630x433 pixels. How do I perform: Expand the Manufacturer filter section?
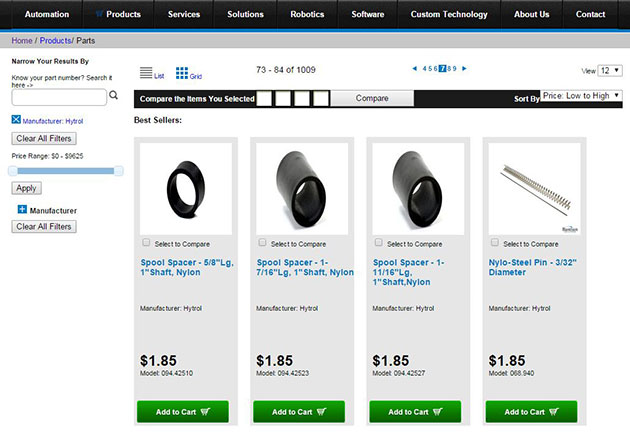click(x=22, y=210)
